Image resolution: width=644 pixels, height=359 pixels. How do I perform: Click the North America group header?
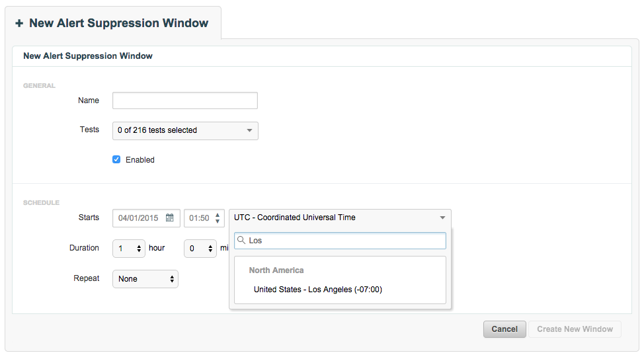[276, 270]
